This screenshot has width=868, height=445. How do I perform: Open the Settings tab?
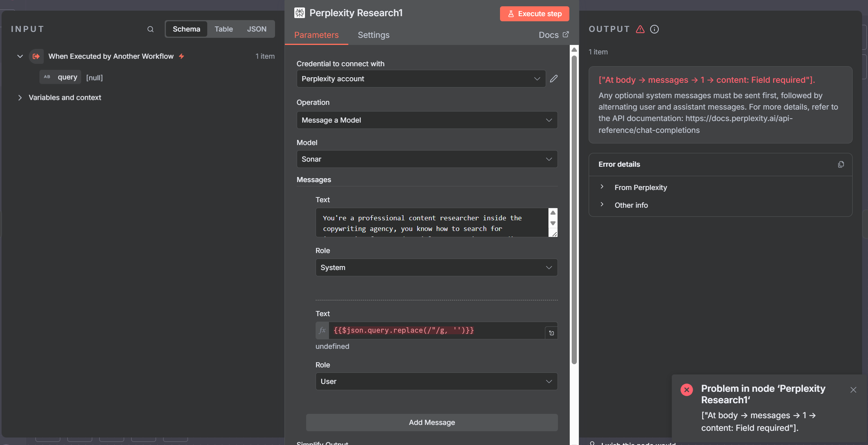[374, 35]
